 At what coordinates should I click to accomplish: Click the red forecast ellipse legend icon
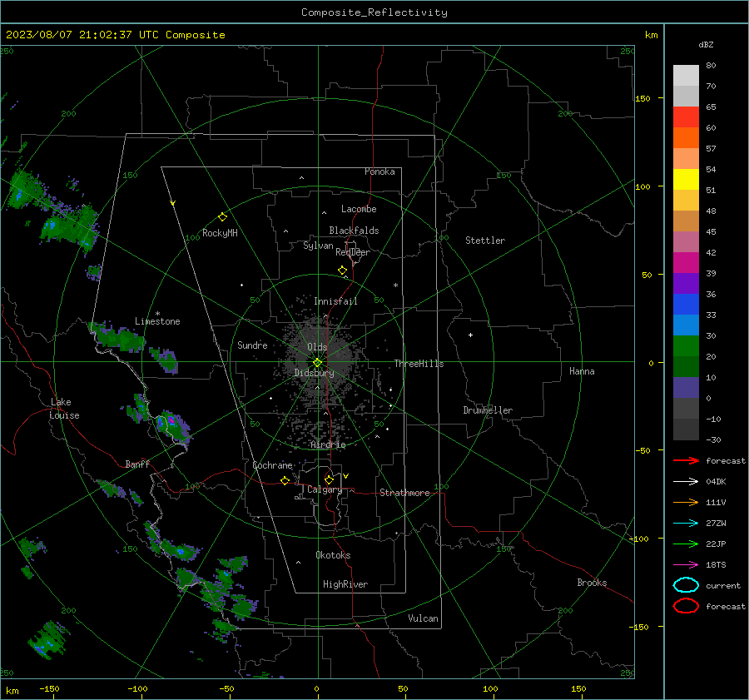coord(686,606)
